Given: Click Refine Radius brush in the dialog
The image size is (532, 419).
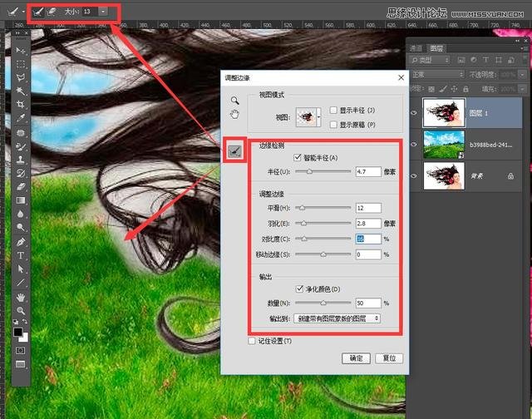Looking at the screenshot, I should coord(234,150).
